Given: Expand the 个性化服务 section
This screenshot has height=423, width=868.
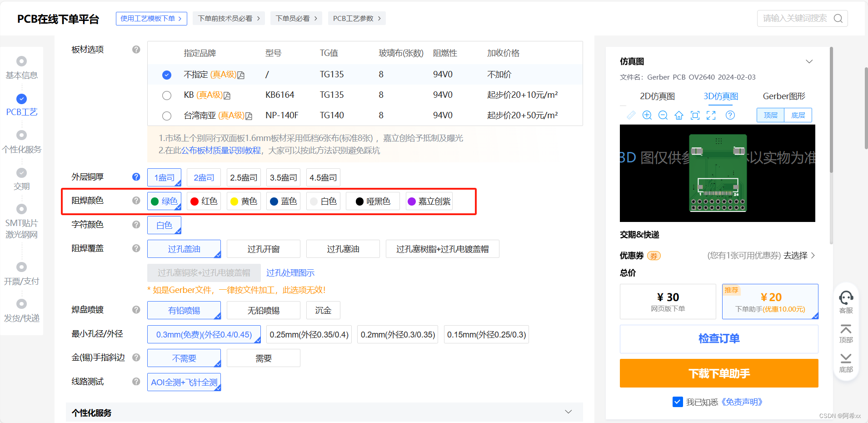Looking at the screenshot, I should click(x=568, y=412).
